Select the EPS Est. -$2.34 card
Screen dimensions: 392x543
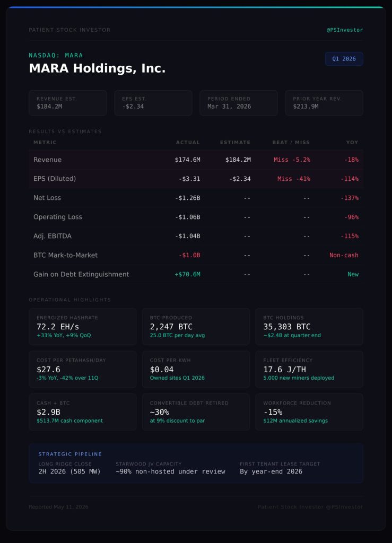point(153,103)
